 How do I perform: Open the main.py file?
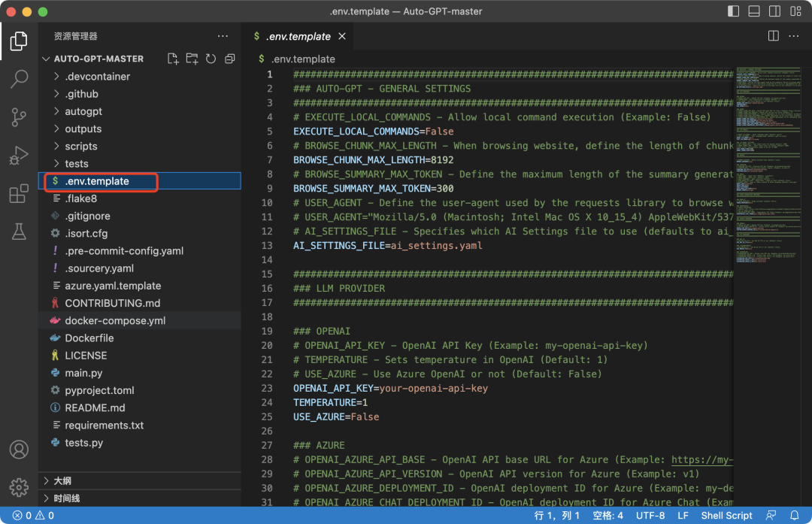point(140,373)
